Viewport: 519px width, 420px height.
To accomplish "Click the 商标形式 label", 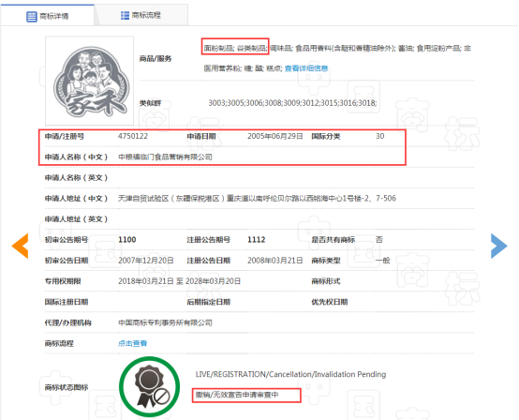I will (x=326, y=281).
